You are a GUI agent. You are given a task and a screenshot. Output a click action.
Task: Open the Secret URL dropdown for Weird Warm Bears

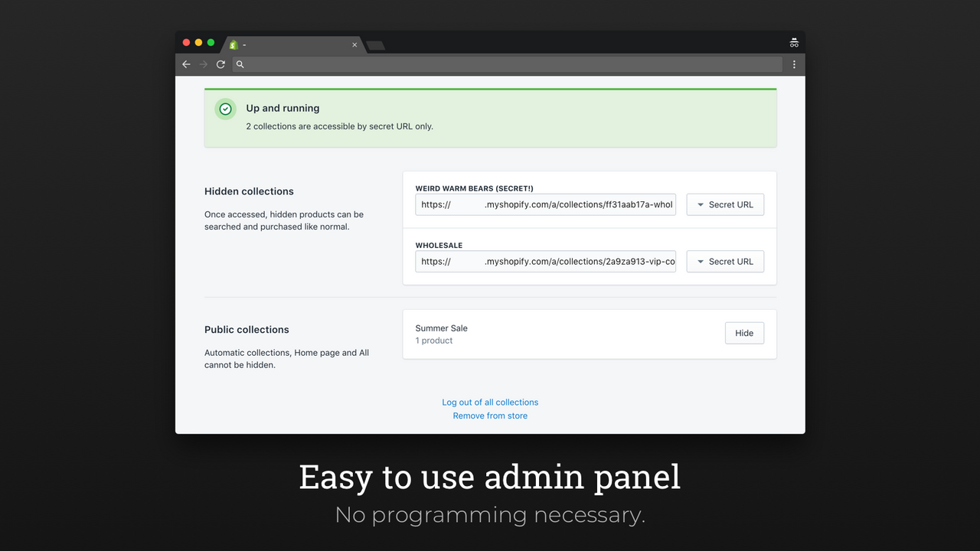[x=724, y=204]
